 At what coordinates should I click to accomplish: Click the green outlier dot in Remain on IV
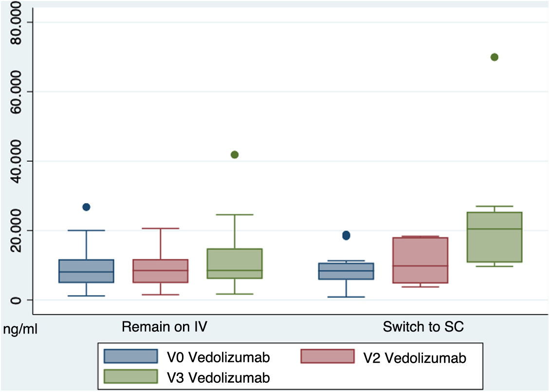(x=235, y=155)
